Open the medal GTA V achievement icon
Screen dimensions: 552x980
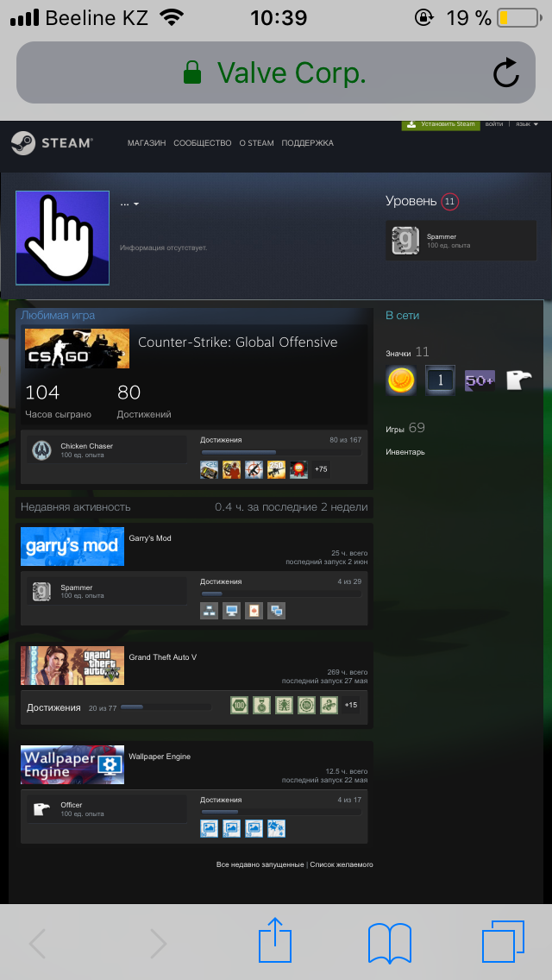[x=261, y=705]
